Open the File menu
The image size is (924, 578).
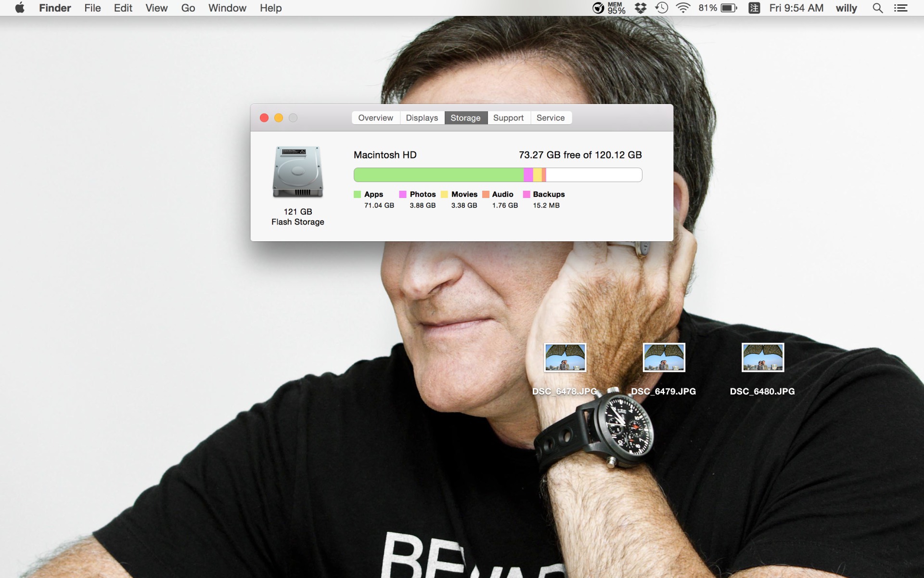click(92, 8)
